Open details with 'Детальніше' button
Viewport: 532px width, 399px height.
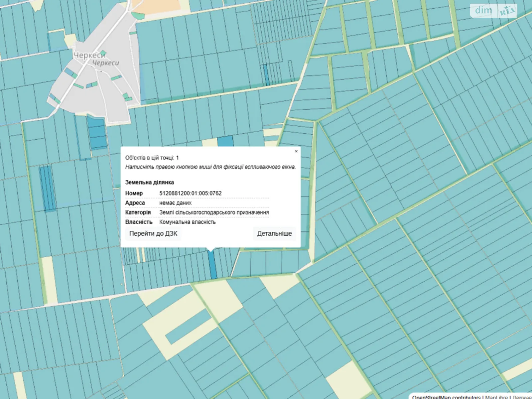tap(274, 233)
